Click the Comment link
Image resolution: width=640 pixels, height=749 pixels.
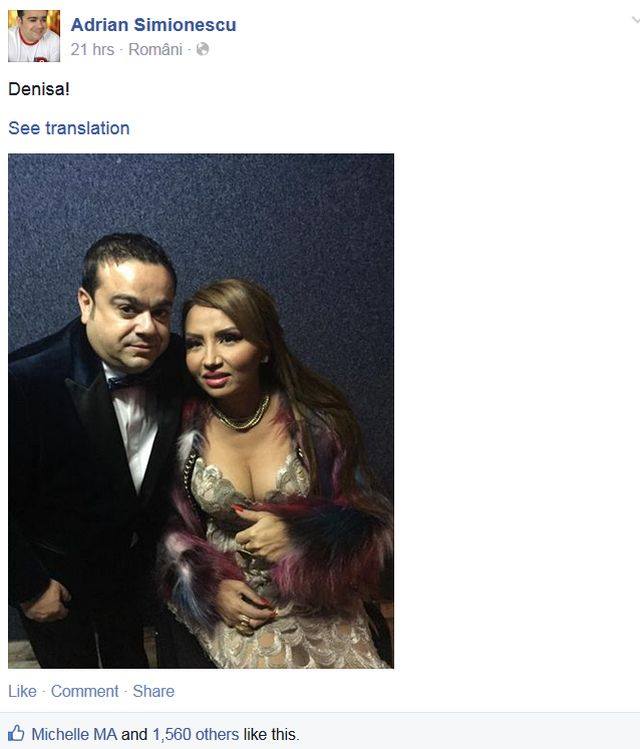(x=85, y=691)
